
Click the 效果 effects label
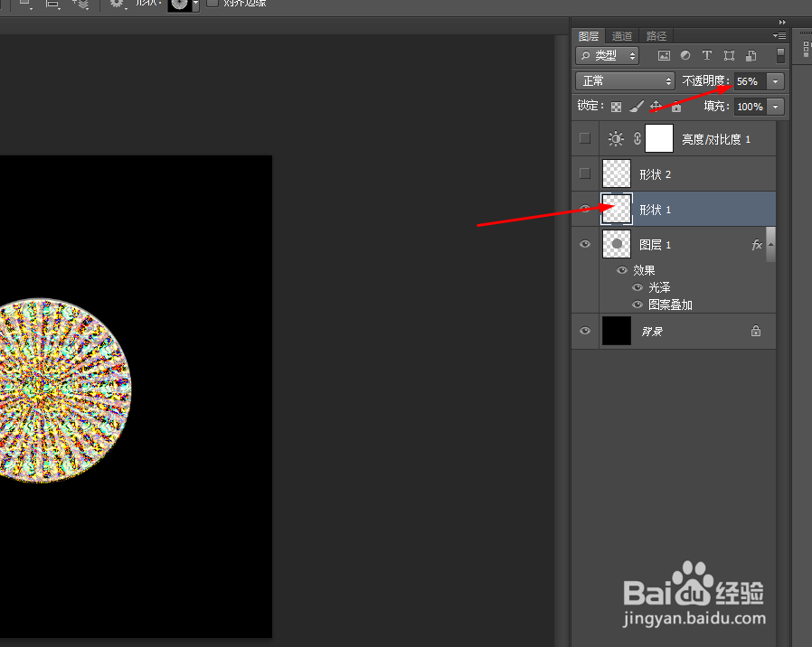[644, 270]
